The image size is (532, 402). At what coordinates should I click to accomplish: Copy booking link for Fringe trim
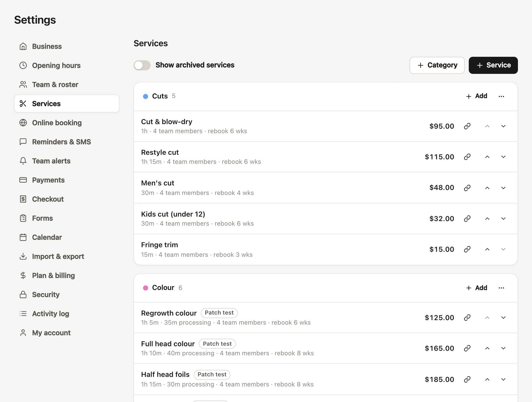pyautogui.click(x=467, y=249)
